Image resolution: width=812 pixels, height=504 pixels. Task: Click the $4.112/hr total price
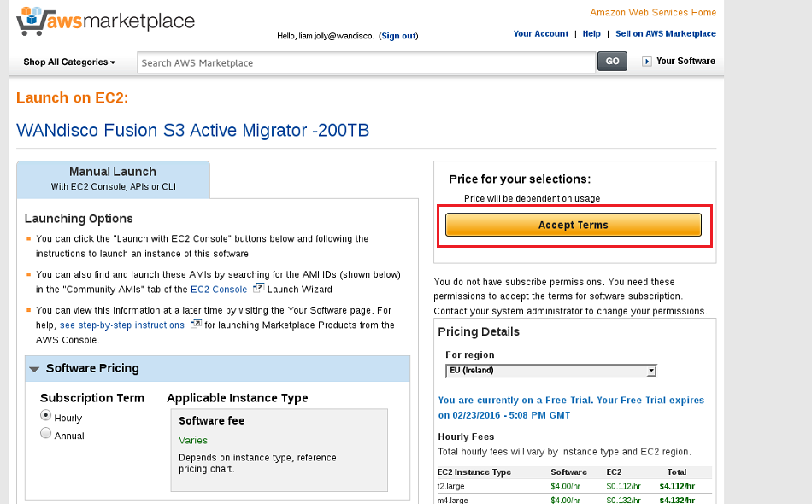677,486
